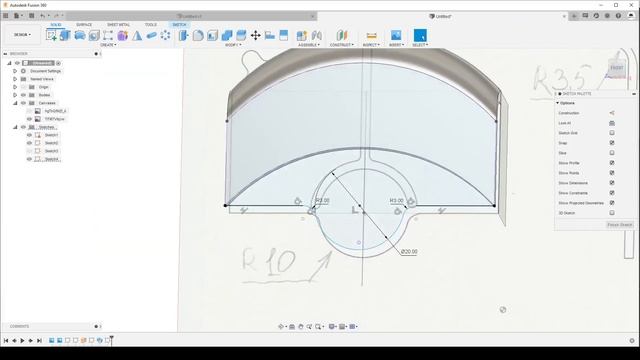Viewport: 640px width, 360px height.
Task: Select the Pipe tool icon
Action: (x=151, y=36)
